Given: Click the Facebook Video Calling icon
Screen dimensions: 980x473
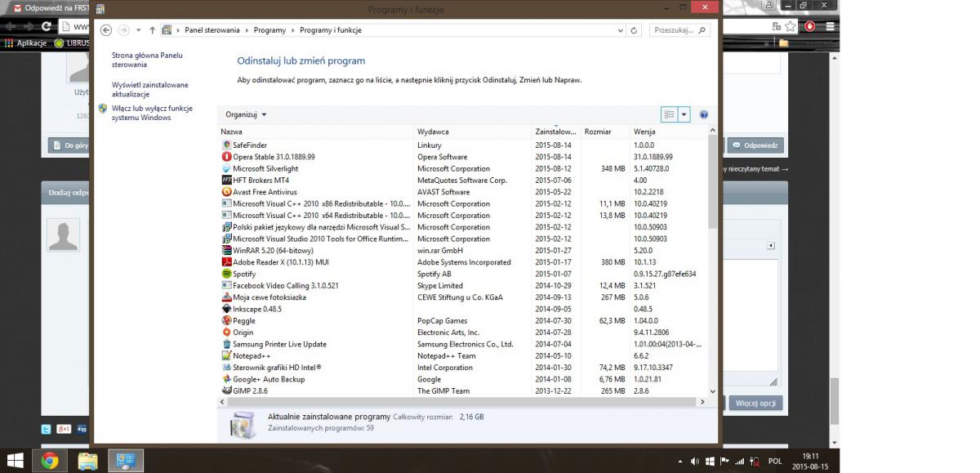Looking at the screenshot, I should 226,286.
